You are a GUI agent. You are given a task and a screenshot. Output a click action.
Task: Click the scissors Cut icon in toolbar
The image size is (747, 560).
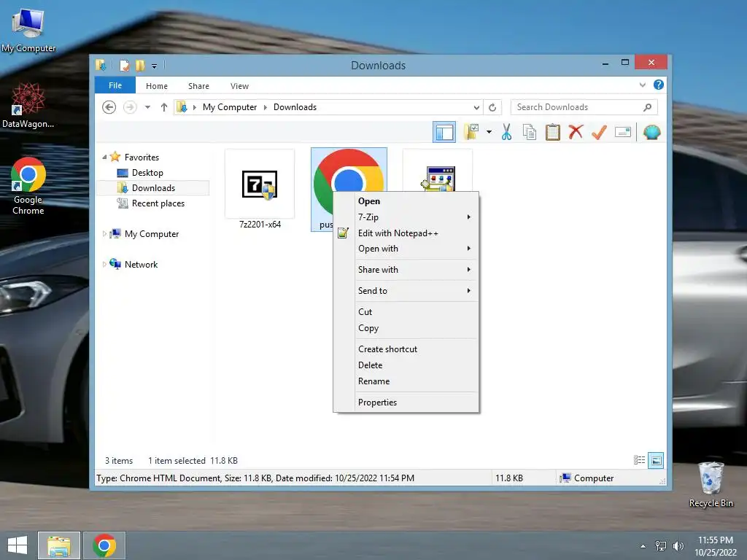pyautogui.click(x=506, y=132)
